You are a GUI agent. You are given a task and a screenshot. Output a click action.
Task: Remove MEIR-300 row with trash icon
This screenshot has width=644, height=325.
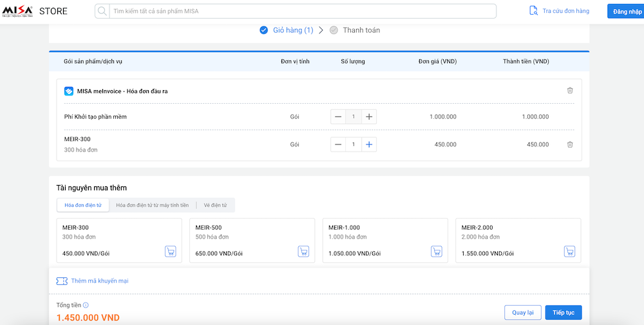tap(570, 144)
